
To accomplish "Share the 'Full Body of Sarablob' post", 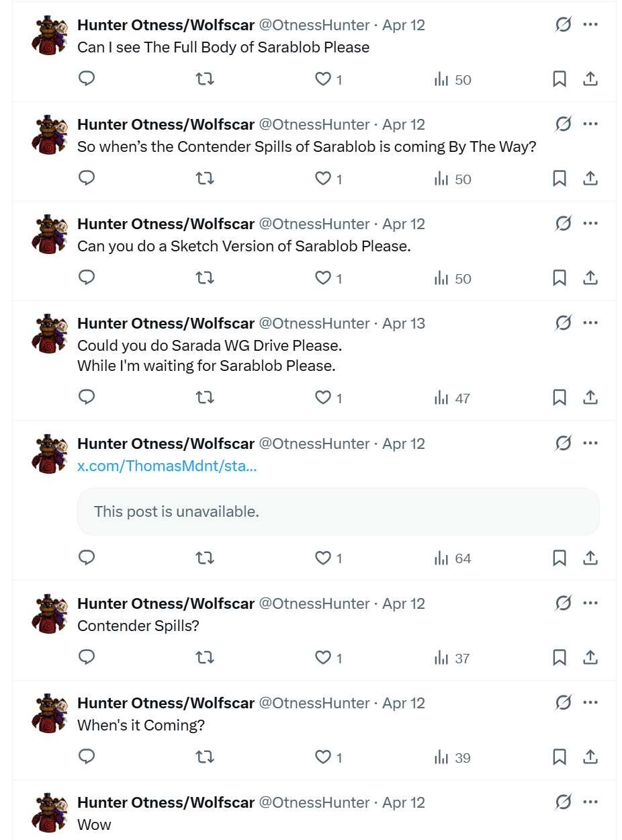I will click(x=590, y=79).
